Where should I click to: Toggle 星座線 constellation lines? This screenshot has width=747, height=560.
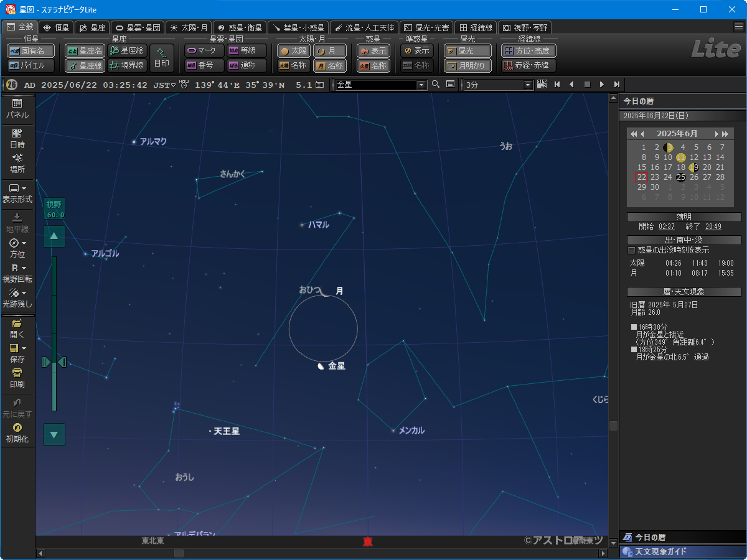click(x=85, y=65)
